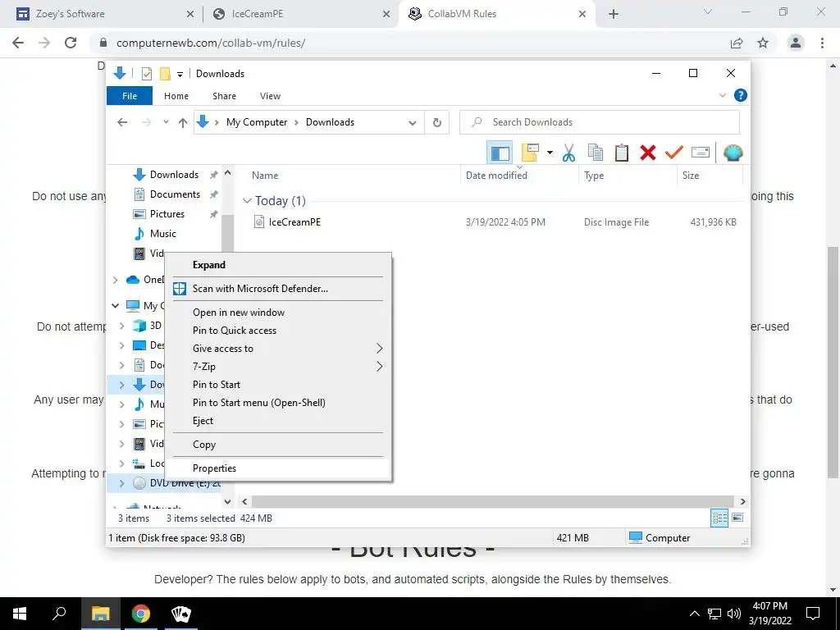The width and height of the screenshot is (840, 630).
Task: Click the Cut scissors toolbar icon
Action: pos(569,153)
